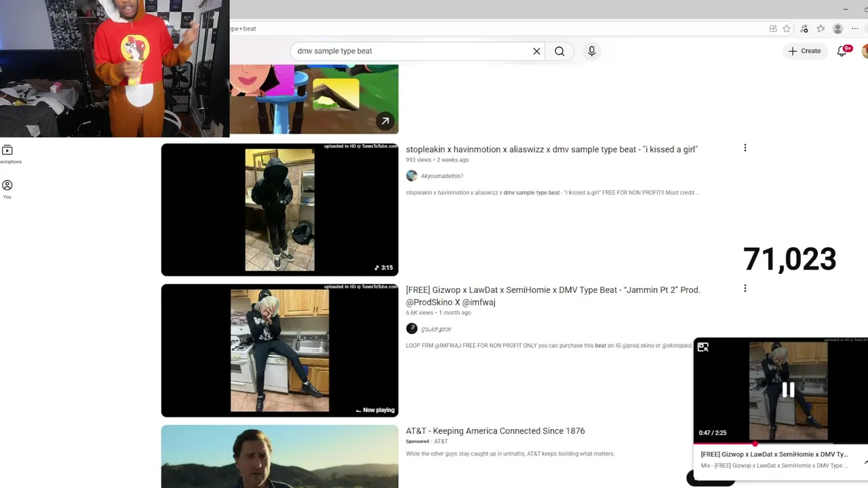Open 'stopleakin x havinmotion x aliaswizz' video title
The image size is (868, 488).
551,149
